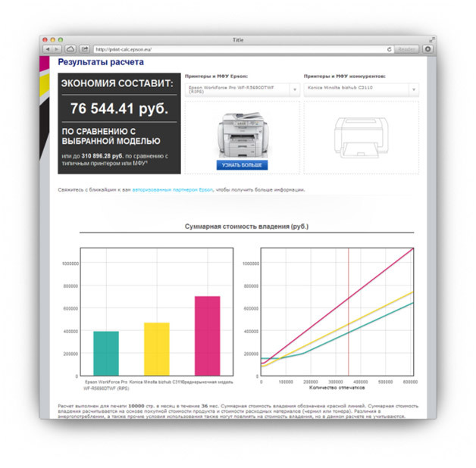Image resolution: width=476 pixels, height=468 pixels.
Task: Click the share icon in toolbar
Action: 85,49
